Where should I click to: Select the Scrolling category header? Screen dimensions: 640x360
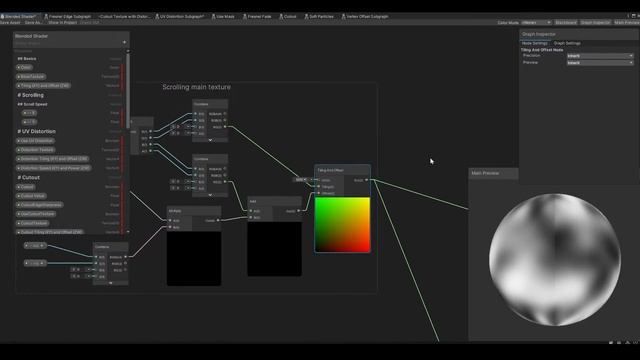(x=30, y=95)
